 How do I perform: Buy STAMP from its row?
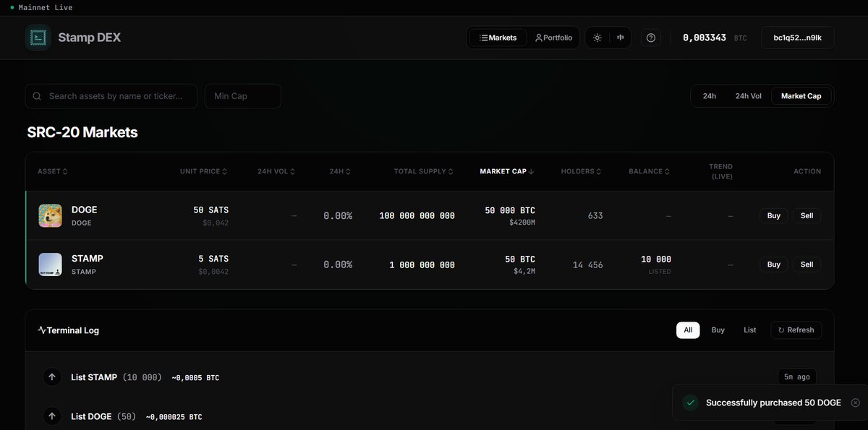pos(774,265)
